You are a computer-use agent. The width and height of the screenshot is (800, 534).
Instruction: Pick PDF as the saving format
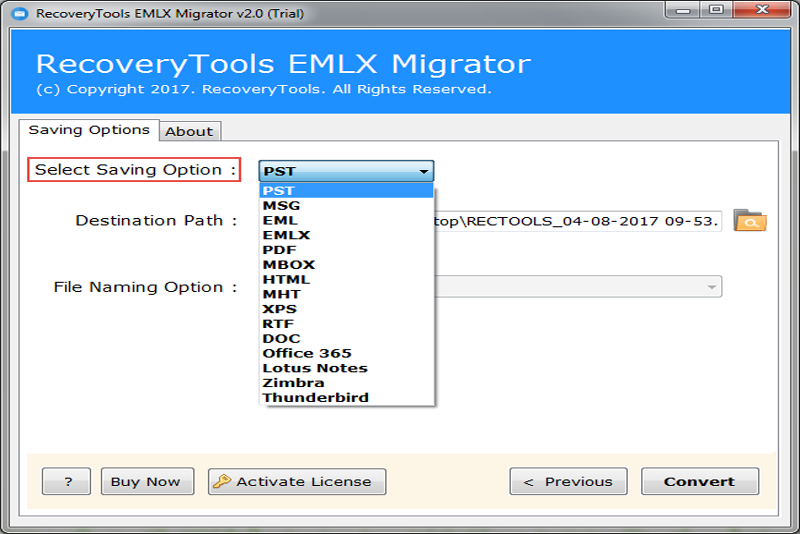pos(346,250)
